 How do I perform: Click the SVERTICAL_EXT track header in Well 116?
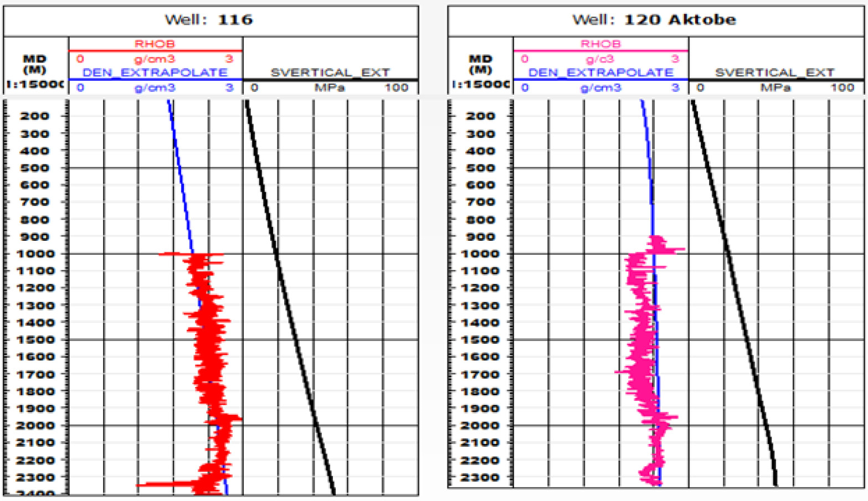pyautogui.click(x=330, y=73)
